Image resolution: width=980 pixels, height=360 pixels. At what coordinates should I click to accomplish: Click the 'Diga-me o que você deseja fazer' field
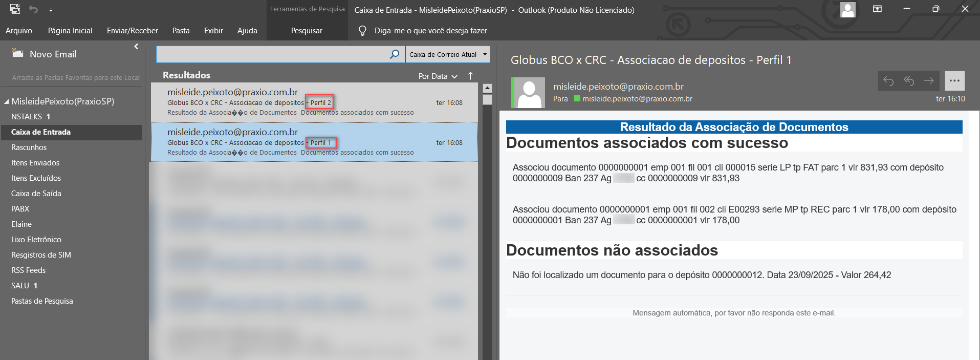[430, 31]
